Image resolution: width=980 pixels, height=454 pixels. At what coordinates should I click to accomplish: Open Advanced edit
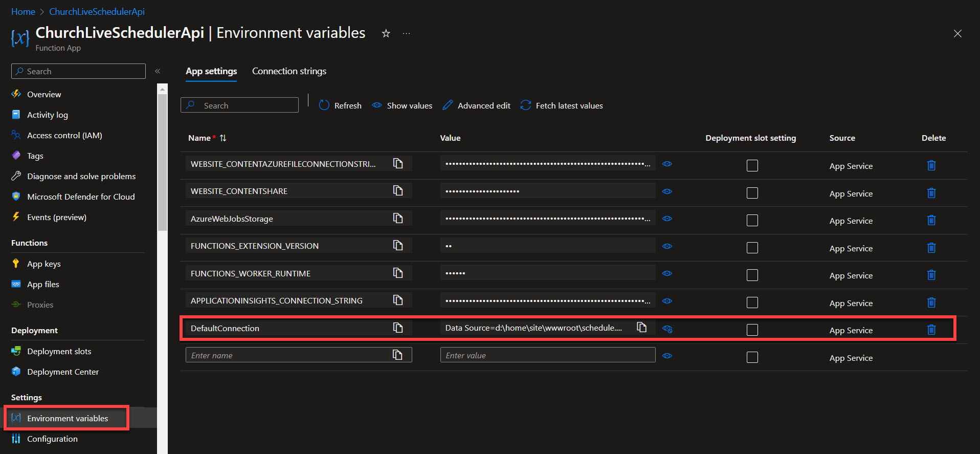[x=477, y=105]
